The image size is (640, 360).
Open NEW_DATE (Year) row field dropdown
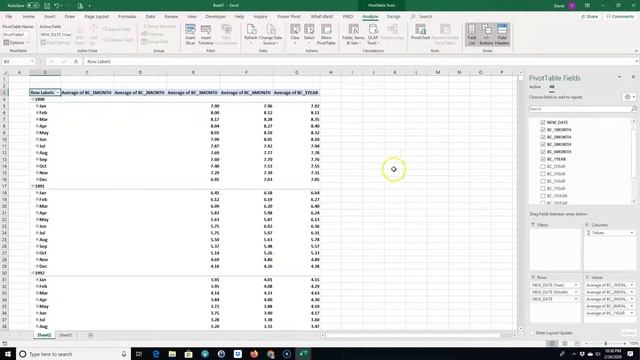pyautogui.click(x=576, y=285)
